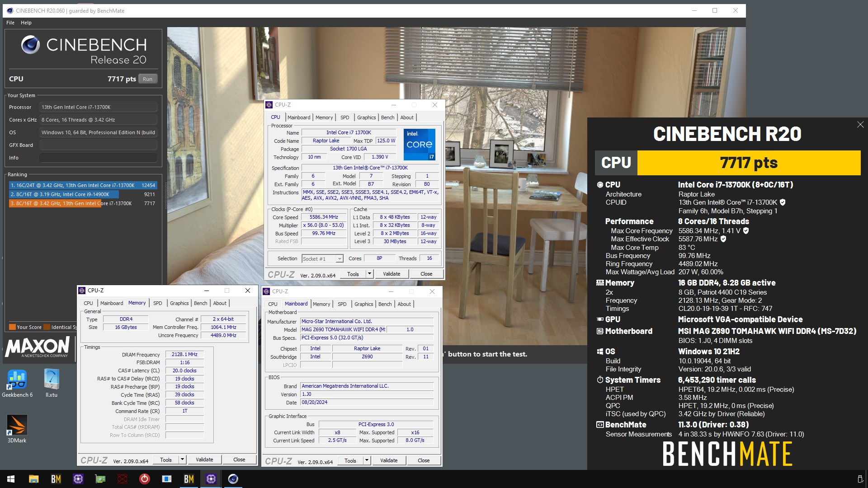Image resolution: width=868 pixels, height=488 pixels.
Task: Click Close in the CPU-Z CPU window
Action: tap(426, 274)
